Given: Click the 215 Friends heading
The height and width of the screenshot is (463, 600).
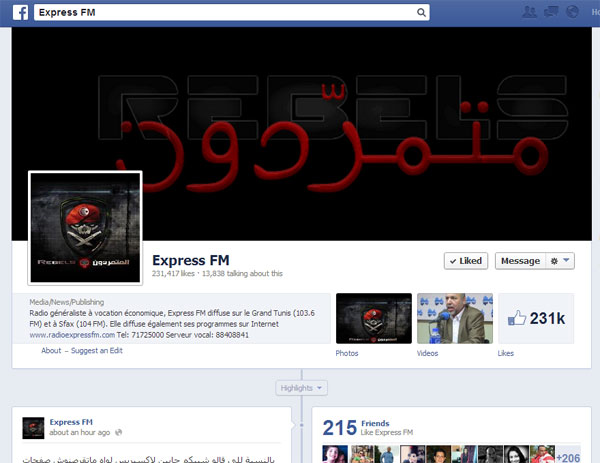Looking at the screenshot, I should coord(356,427).
